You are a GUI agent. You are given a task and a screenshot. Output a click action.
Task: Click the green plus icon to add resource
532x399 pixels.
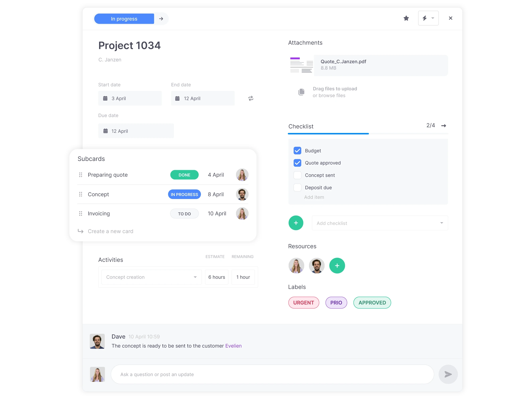337,265
